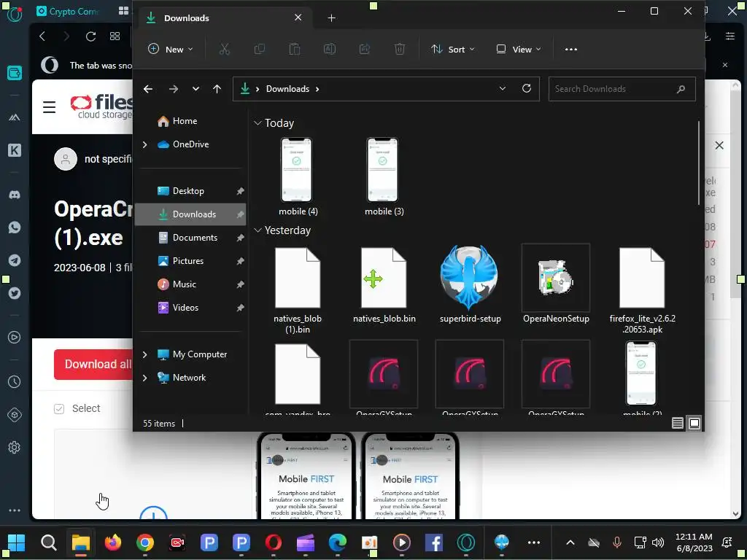Open the Sort dropdown menu
747x560 pixels.
(x=452, y=49)
